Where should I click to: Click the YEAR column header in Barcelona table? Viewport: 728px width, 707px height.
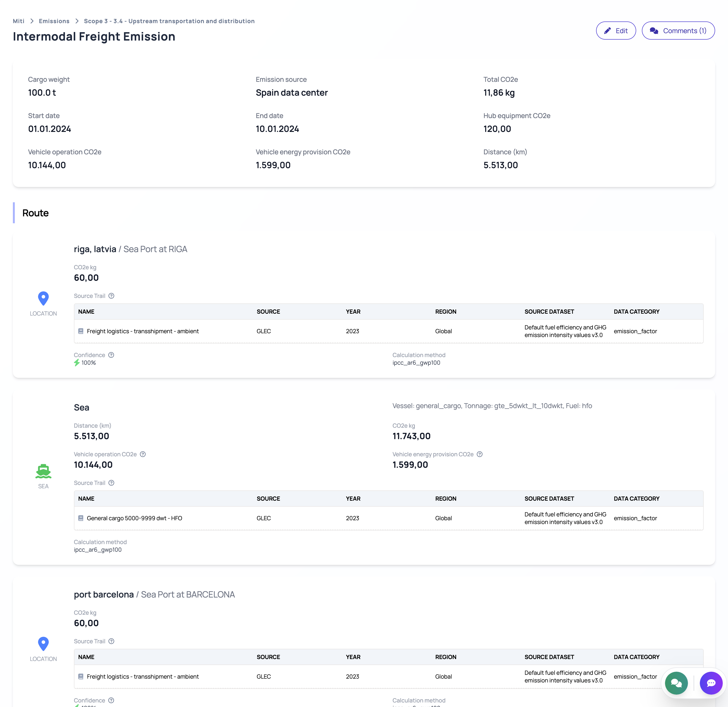[x=353, y=657]
